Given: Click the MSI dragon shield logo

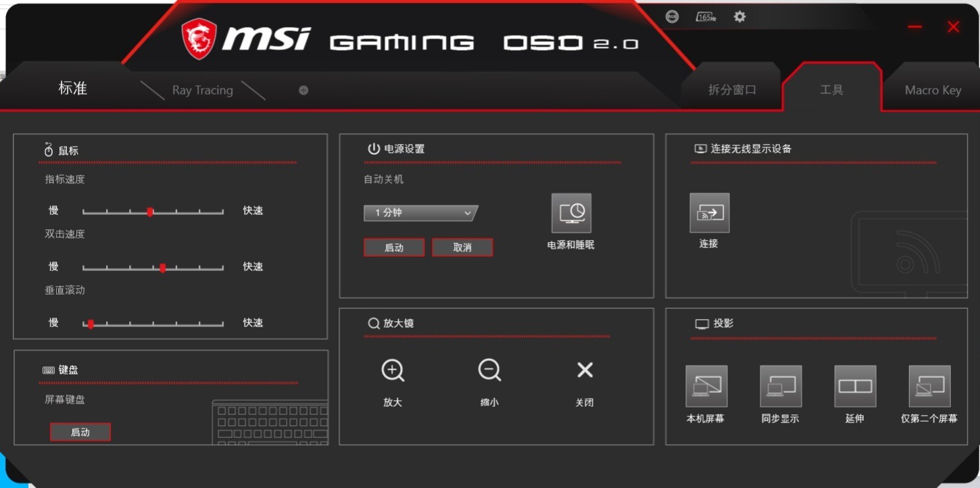Looking at the screenshot, I should click(199, 39).
